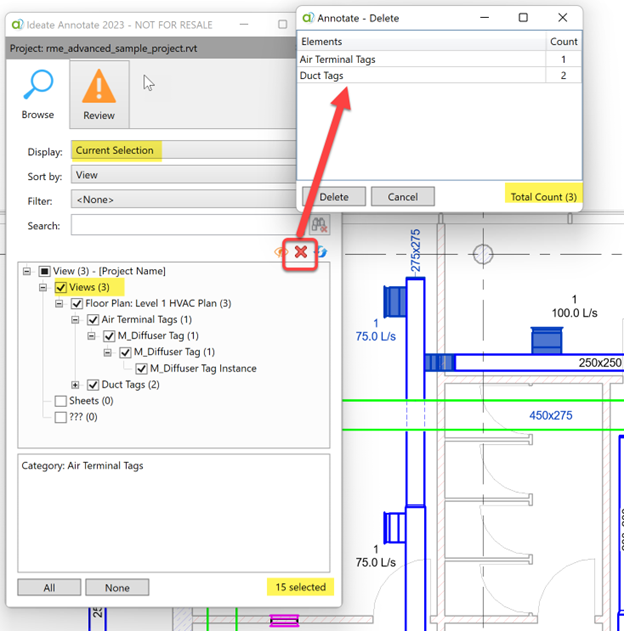Uncheck the first M_Diffuser Tag (1) checkbox
The width and height of the screenshot is (624, 631).
[x=109, y=336]
